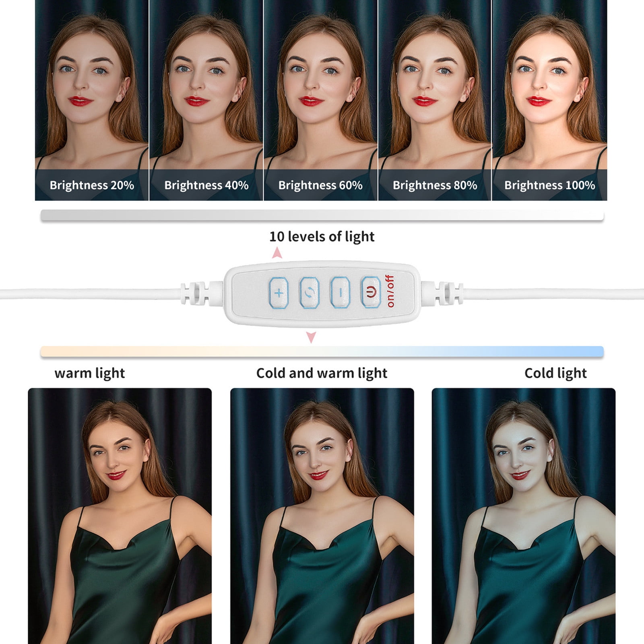The height and width of the screenshot is (644, 644).
Task: Click the "Brightness 80%" caption
Action: (435, 185)
